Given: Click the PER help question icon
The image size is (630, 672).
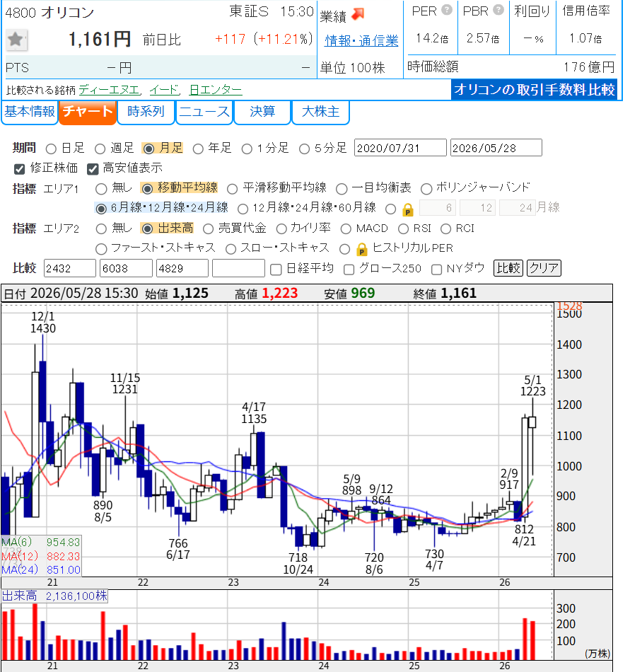Looking at the screenshot, I should pyautogui.click(x=447, y=10).
